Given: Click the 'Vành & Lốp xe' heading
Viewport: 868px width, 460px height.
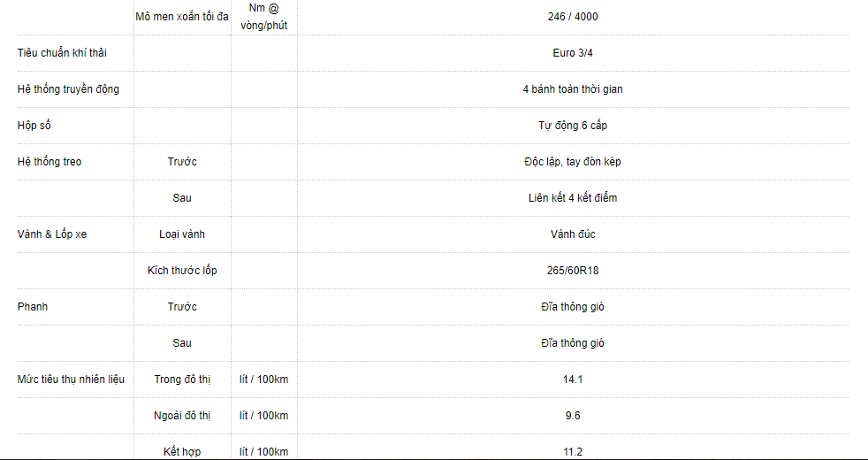Looking at the screenshot, I should [x=52, y=234].
